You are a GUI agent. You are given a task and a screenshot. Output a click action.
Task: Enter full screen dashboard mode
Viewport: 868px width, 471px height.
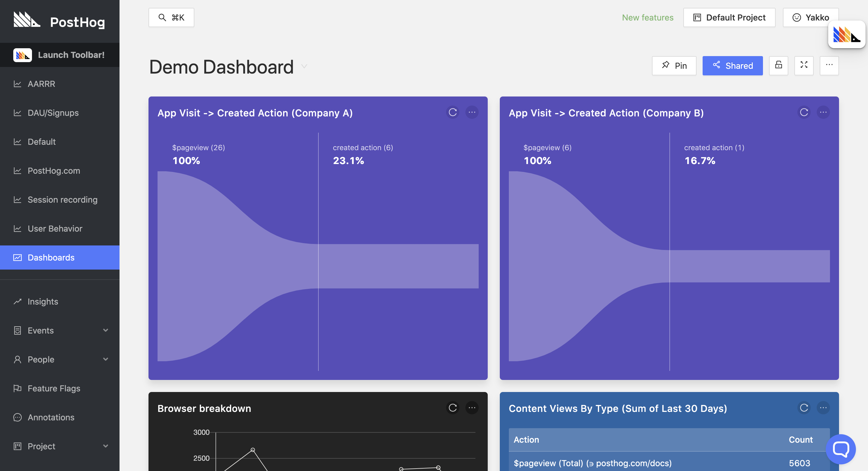[804, 65]
